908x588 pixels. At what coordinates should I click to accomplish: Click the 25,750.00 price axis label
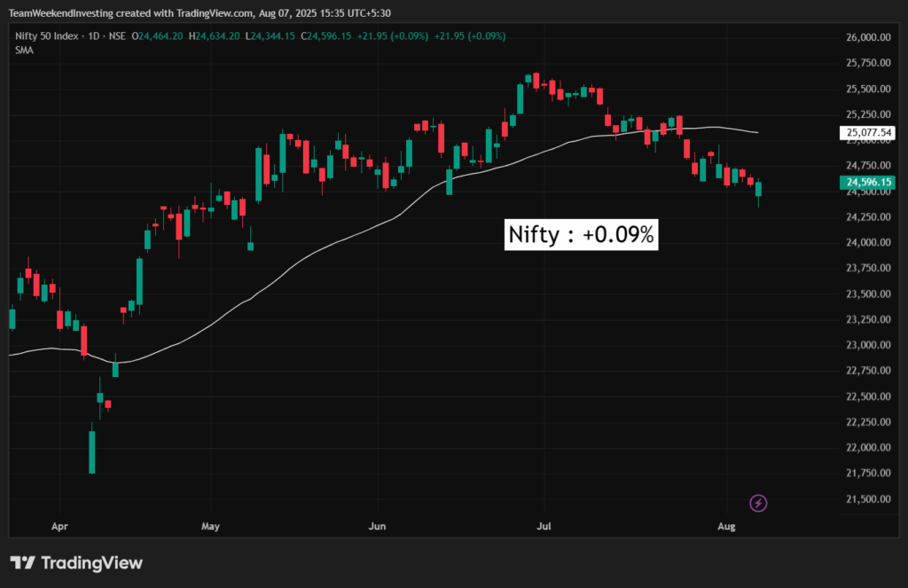click(868, 63)
